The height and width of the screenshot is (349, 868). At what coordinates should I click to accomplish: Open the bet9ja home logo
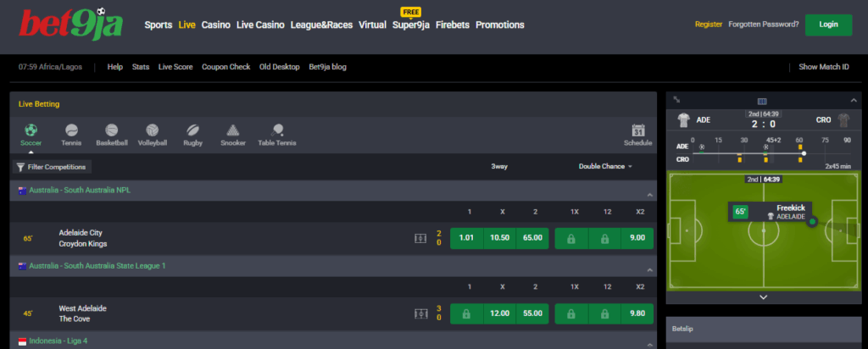coord(71,25)
